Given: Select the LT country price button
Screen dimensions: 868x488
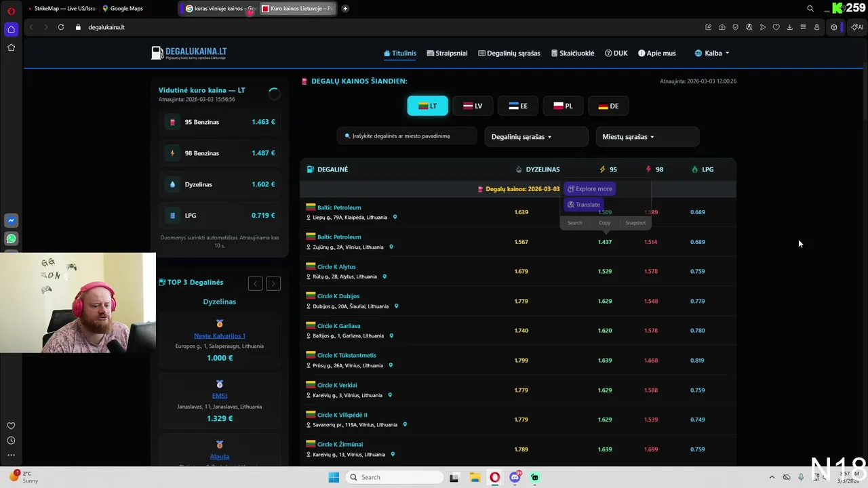Looking at the screenshot, I should pyautogui.click(x=427, y=106).
